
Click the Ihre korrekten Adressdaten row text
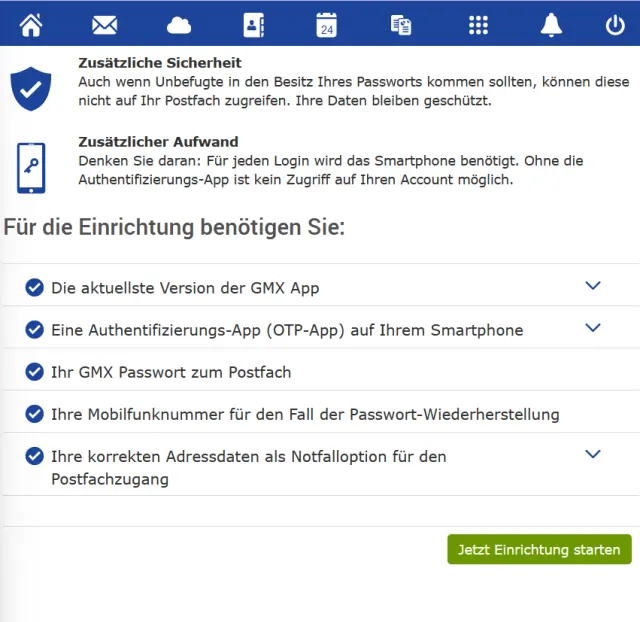point(248,467)
